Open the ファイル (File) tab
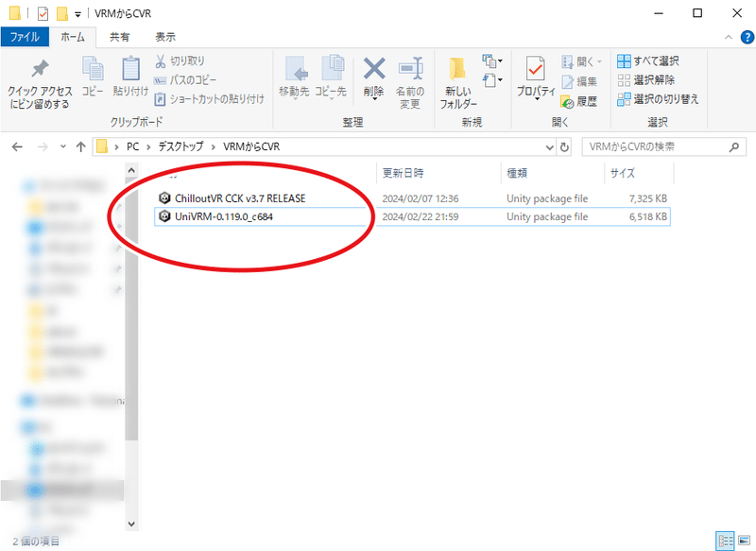Screen dimensions: 756x551 25,37
